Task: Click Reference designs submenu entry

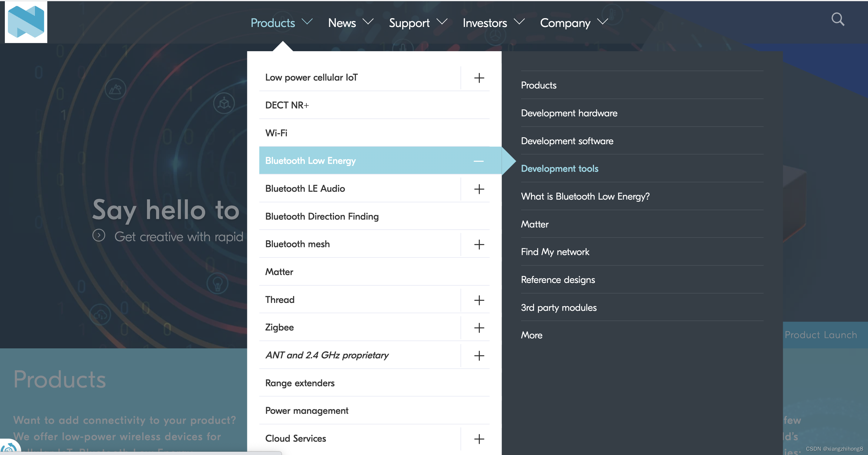Action: [x=558, y=280]
